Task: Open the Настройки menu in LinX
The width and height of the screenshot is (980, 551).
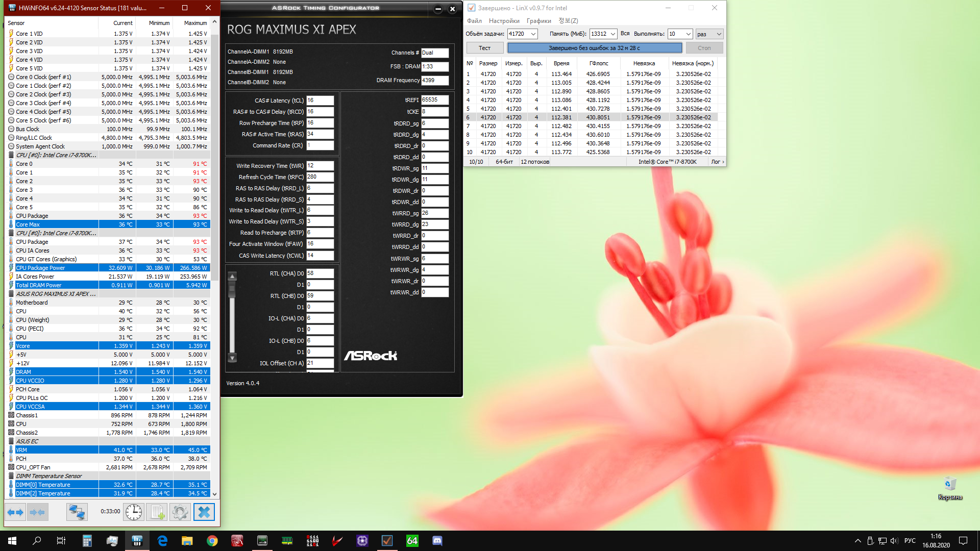Action: point(504,21)
